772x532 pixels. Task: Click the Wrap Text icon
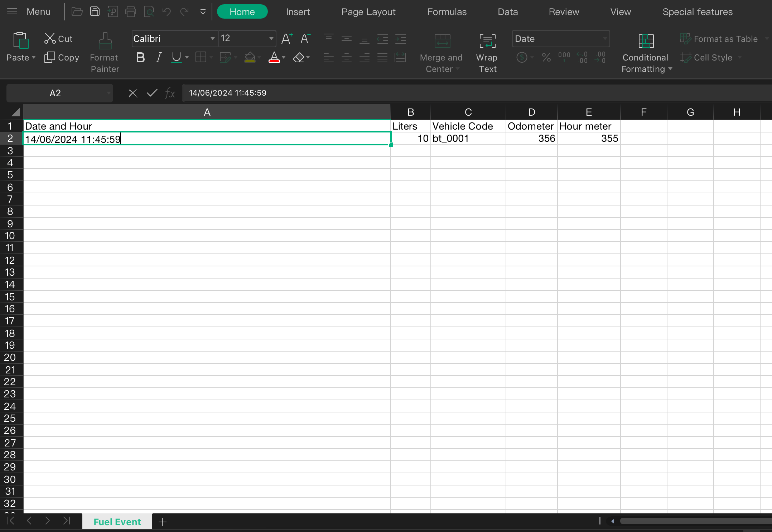pyautogui.click(x=487, y=42)
